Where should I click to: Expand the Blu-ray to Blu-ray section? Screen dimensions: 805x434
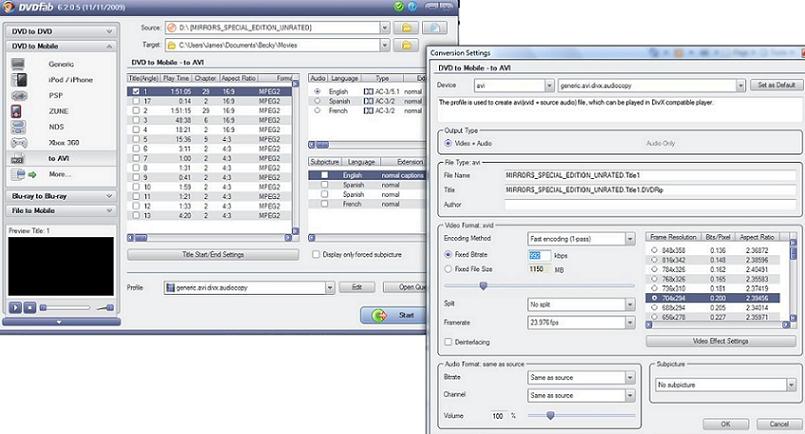[60, 196]
